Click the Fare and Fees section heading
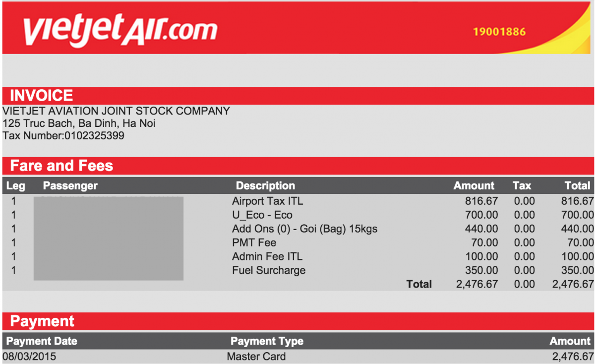The width and height of the screenshot is (595, 364). pyautogui.click(x=61, y=166)
